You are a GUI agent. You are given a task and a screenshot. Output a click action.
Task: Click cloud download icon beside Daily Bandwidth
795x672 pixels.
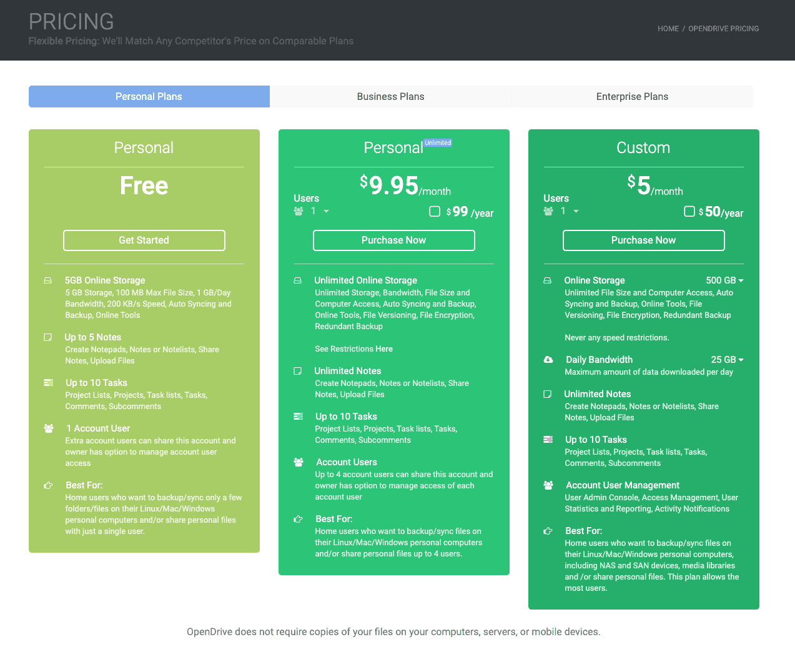pyautogui.click(x=548, y=360)
